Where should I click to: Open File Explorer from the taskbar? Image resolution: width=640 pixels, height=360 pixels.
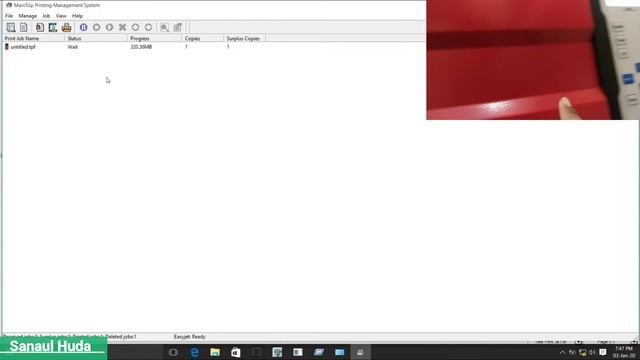point(215,352)
